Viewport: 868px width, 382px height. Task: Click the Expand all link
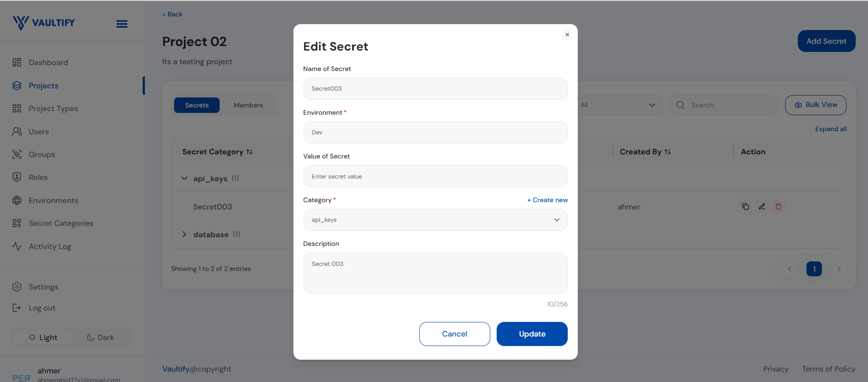point(831,129)
